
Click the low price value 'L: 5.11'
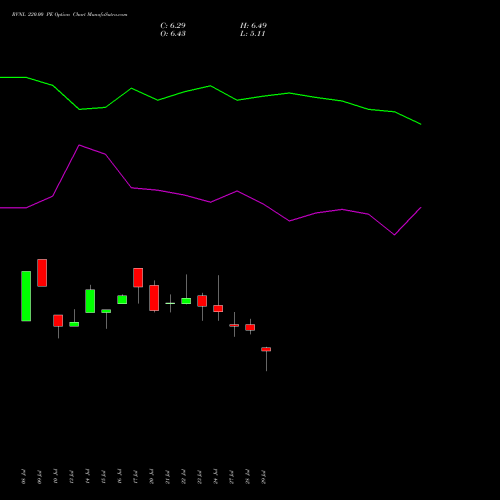pos(252,33)
